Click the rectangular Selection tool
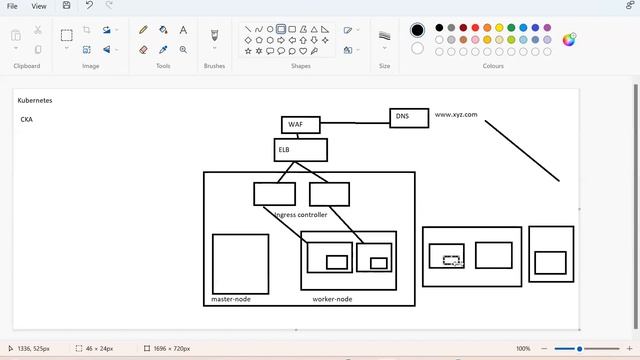Image resolution: width=640 pixels, height=360 pixels. (x=67, y=35)
